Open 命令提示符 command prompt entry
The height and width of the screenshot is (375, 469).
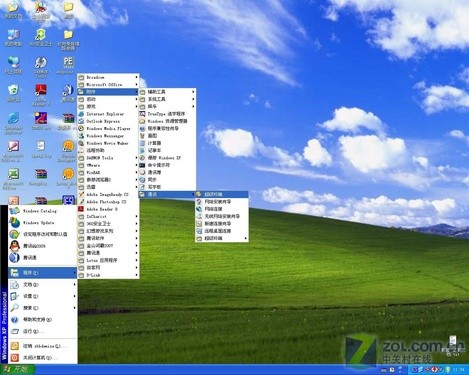[167, 165]
